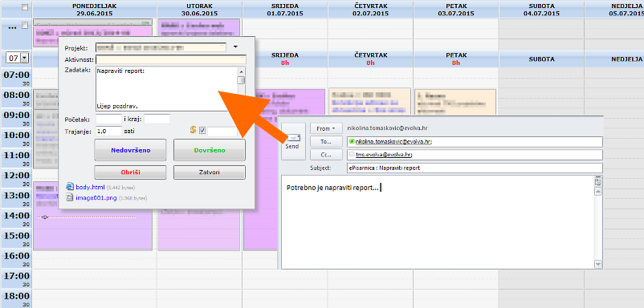Select the SUBOTA 04.07.2015 column header
Viewport: 644px width, 308px height.
pos(541,10)
